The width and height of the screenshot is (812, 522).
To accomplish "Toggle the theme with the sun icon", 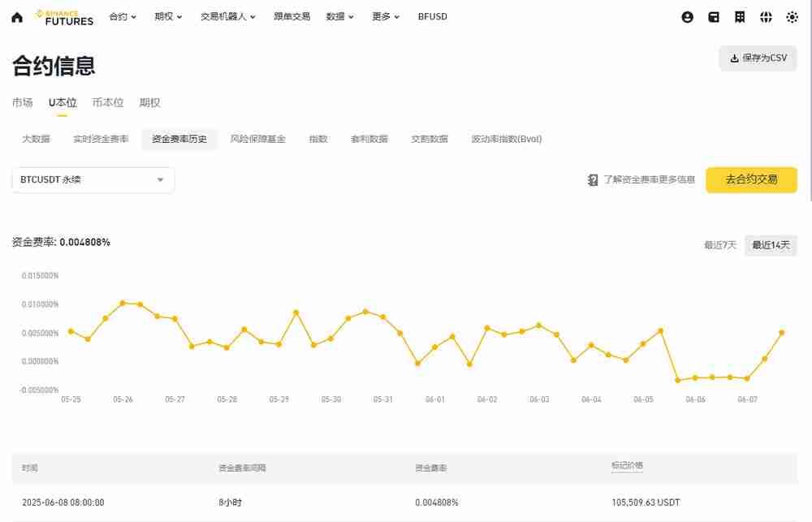I will (792, 16).
